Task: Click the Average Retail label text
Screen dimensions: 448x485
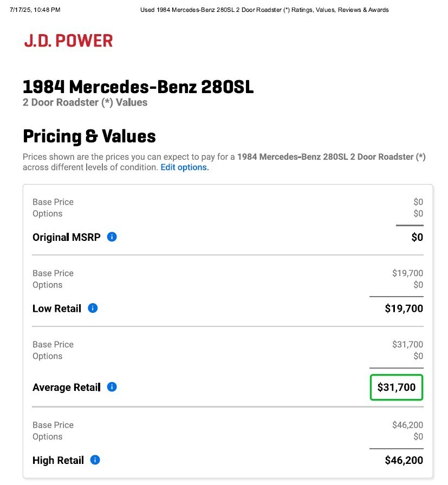Action: tap(67, 387)
